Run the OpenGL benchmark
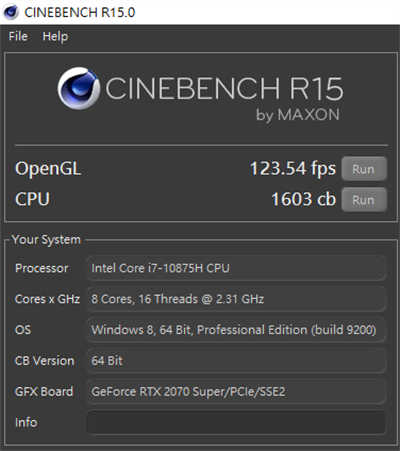 click(364, 169)
